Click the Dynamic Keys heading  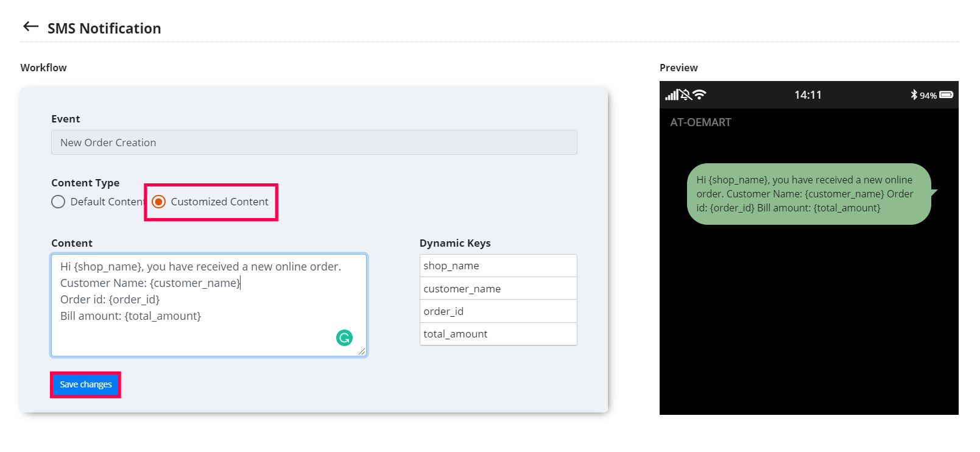[455, 243]
